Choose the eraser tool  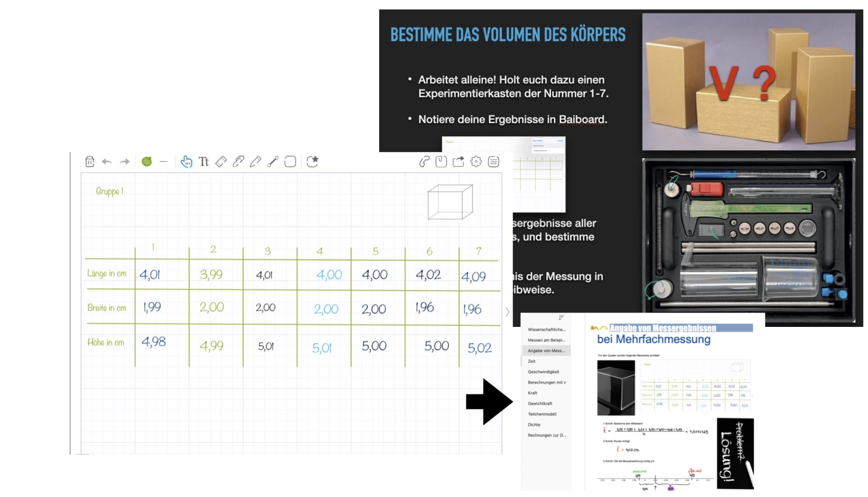click(221, 161)
